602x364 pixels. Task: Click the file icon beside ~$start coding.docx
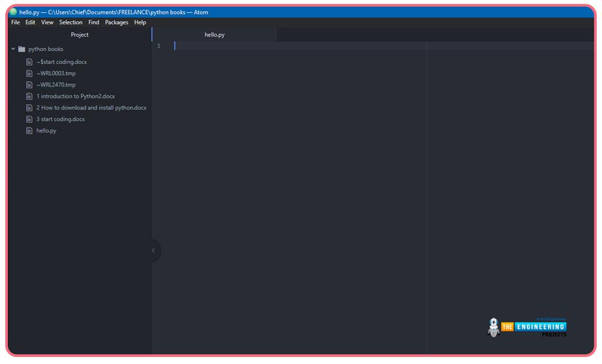coord(29,62)
